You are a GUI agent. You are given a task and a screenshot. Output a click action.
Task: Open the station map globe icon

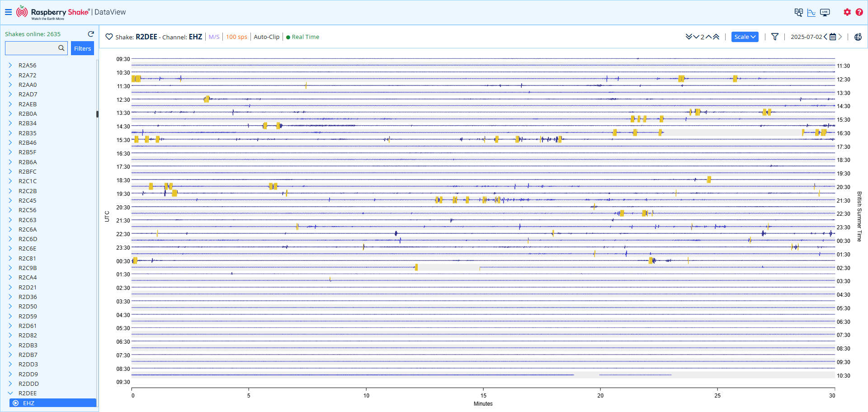click(858, 37)
